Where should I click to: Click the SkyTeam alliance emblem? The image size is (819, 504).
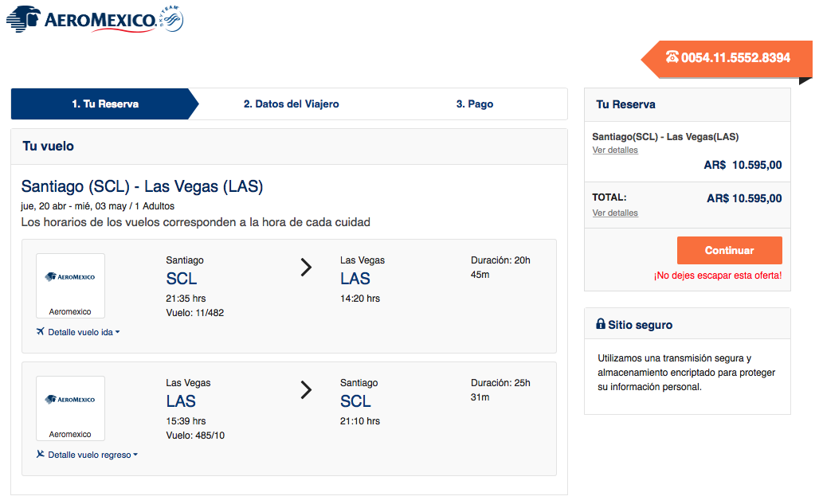pos(171,19)
